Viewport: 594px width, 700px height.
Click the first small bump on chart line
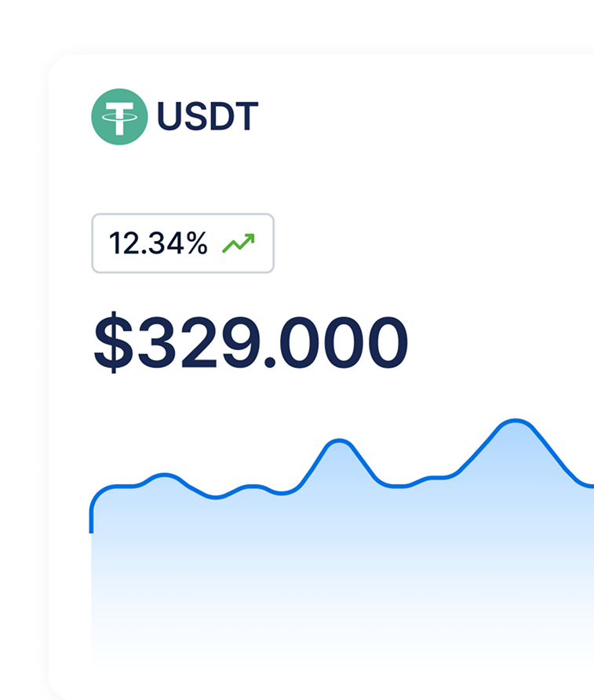tap(164, 475)
